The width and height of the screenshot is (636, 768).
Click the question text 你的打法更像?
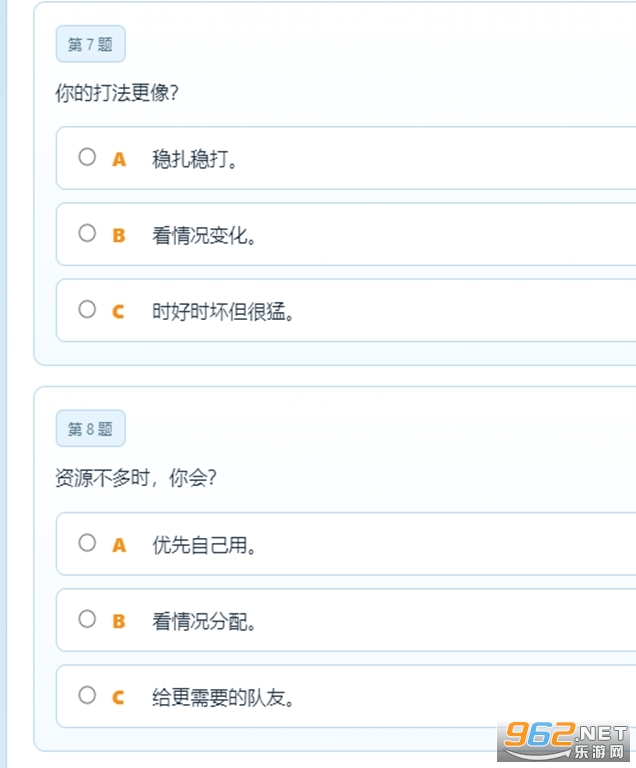(117, 93)
